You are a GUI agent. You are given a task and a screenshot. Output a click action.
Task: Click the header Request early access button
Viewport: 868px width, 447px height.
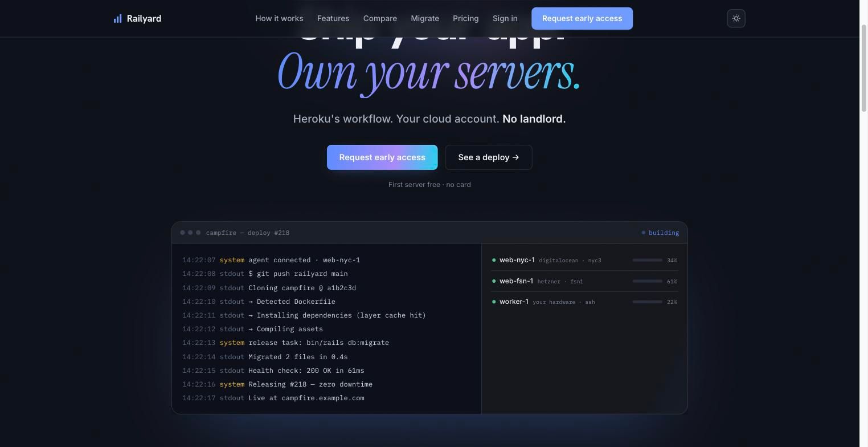pos(582,18)
